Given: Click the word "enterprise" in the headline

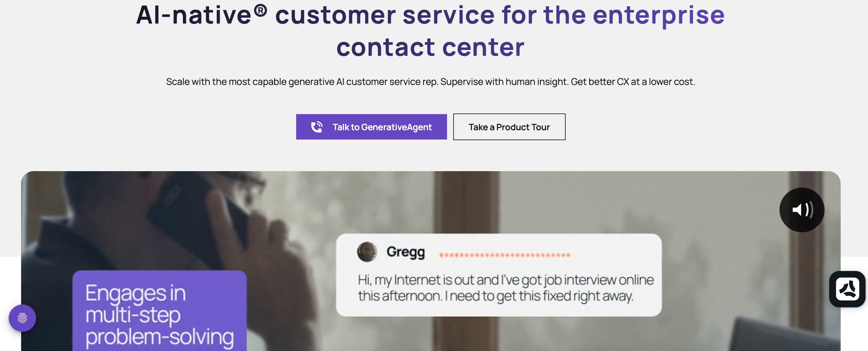Looking at the screenshot, I should click(x=658, y=15).
